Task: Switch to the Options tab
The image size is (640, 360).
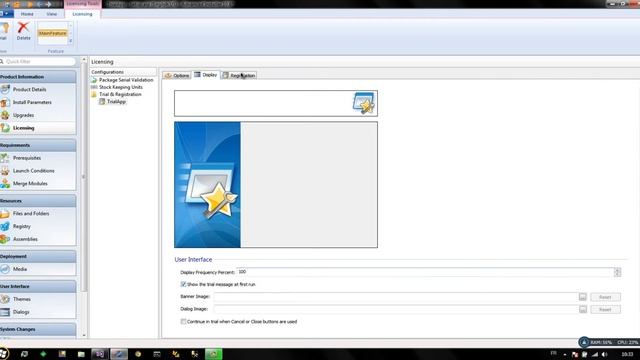Action: pyautogui.click(x=177, y=76)
